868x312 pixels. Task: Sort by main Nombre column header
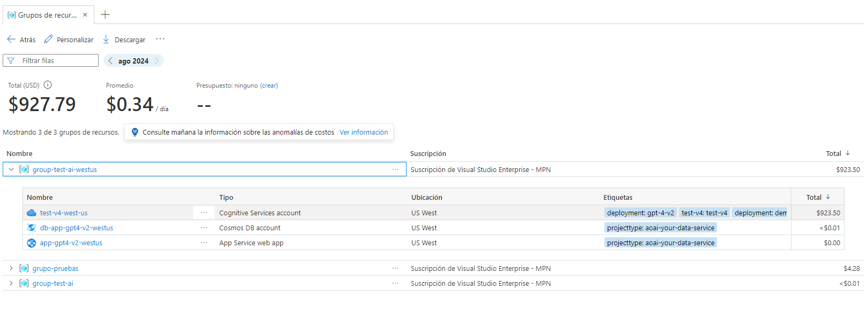coord(20,153)
